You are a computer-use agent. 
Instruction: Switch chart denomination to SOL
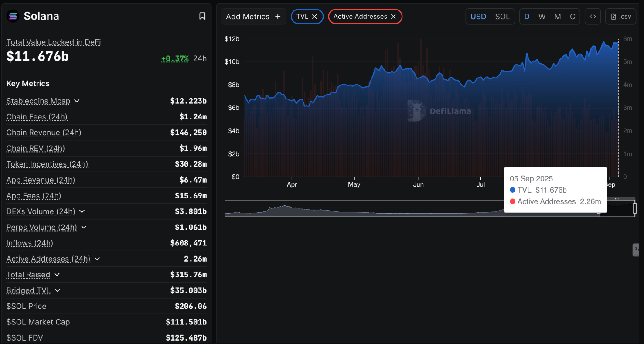click(502, 17)
